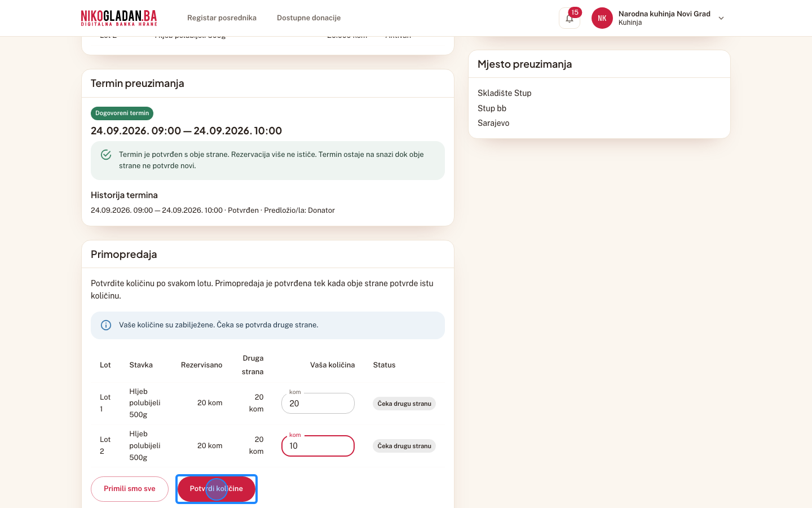Screen dimensions: 812x508
Task: Select the Skladište Stup text
Action: pos(505,93)
